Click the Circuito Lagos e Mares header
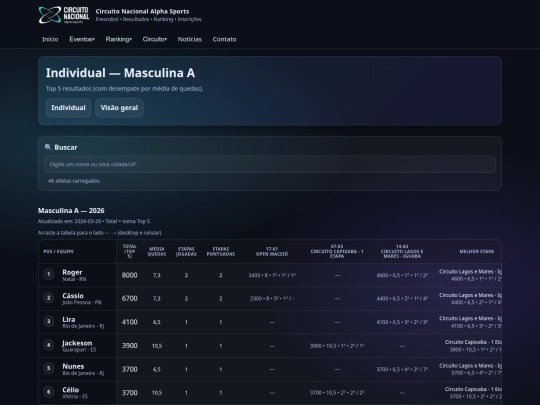The height and width of the screenshot is (405, 540). [402, 251]
